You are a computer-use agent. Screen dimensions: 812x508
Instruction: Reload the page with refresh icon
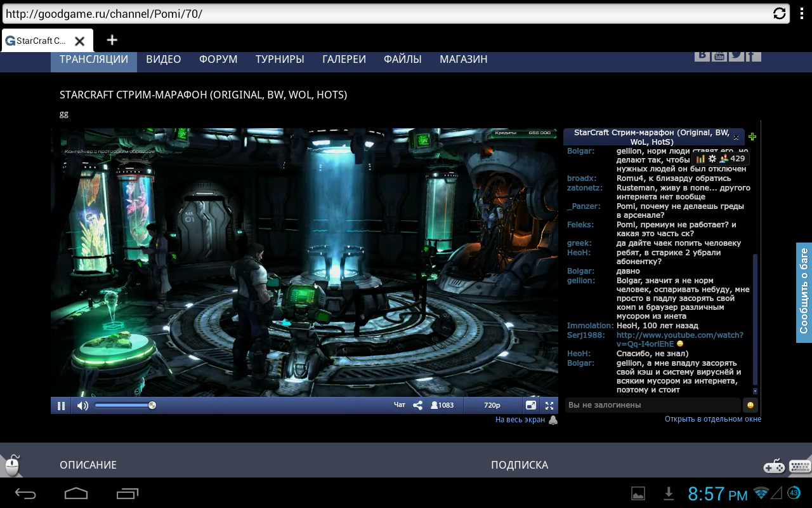780,13
